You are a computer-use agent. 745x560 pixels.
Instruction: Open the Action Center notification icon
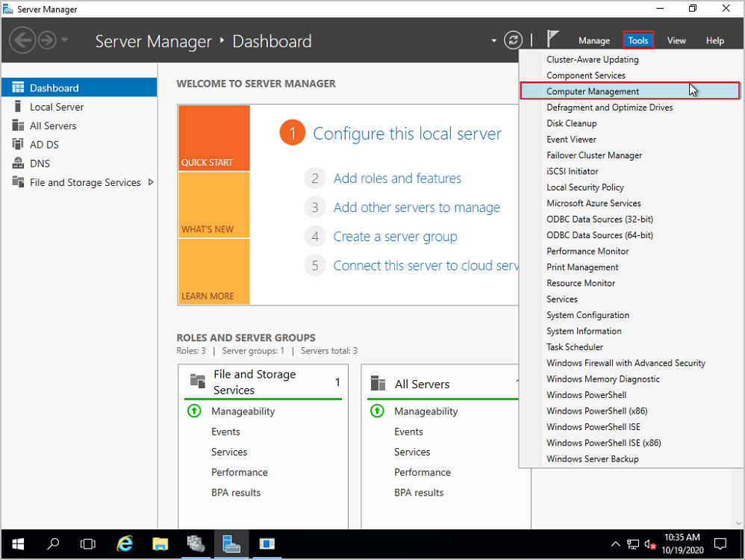coord(720,544)
